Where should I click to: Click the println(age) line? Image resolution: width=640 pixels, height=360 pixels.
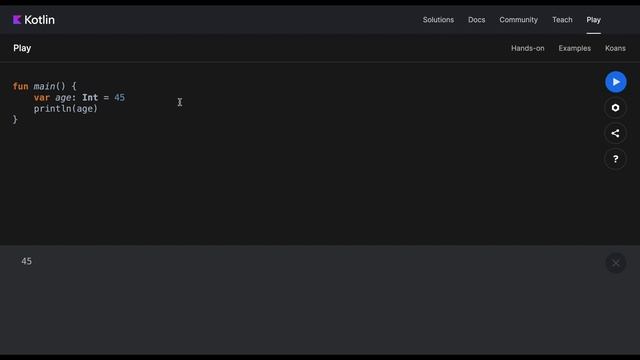coord(66,109)
